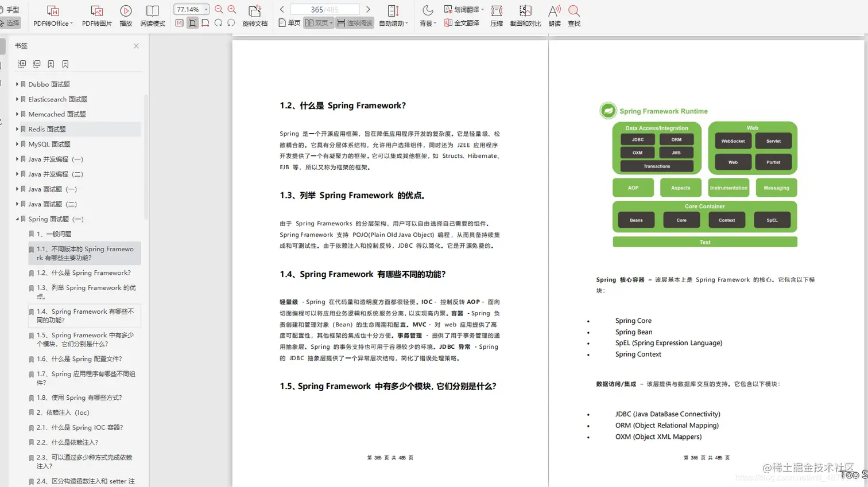Click the page number input field showing 365
This screenshot has height=487, width=868.
pos(325,10)
